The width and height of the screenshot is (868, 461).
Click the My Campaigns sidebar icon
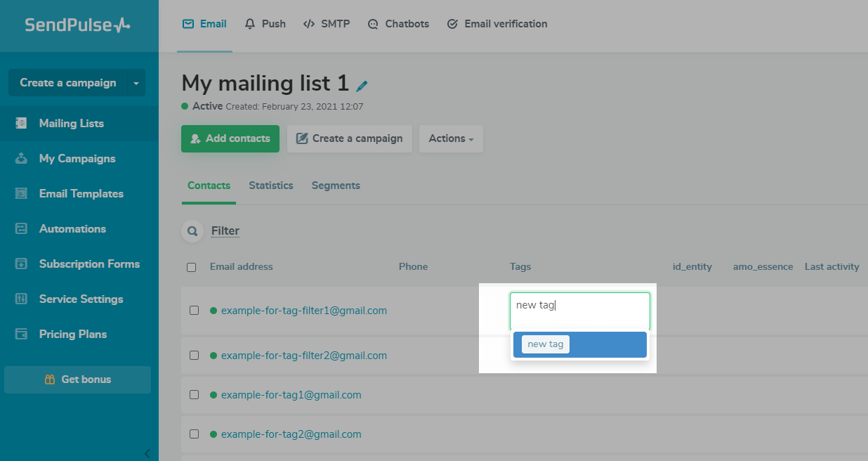point(22,159)
